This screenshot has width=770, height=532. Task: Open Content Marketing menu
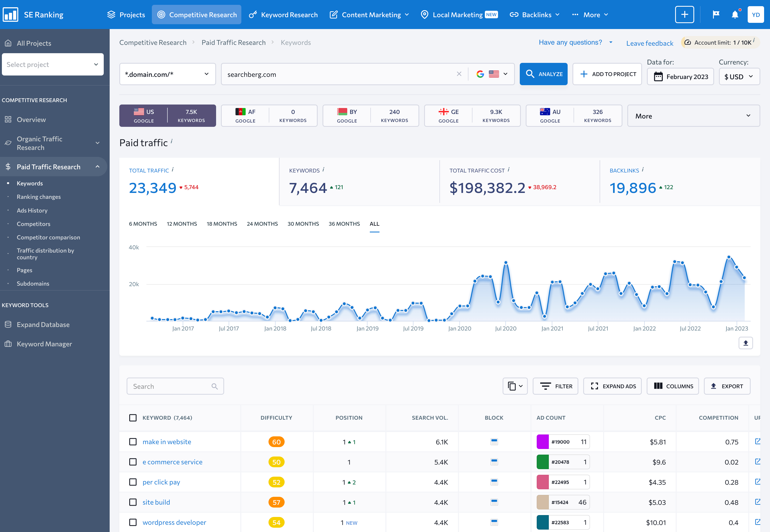click(x=369, y=14)
